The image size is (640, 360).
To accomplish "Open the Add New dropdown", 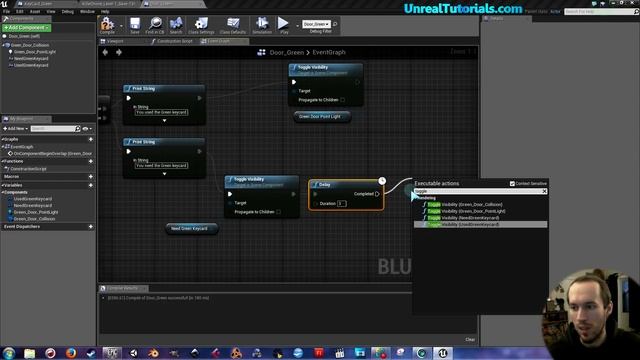I will click(x=16, y=129).
